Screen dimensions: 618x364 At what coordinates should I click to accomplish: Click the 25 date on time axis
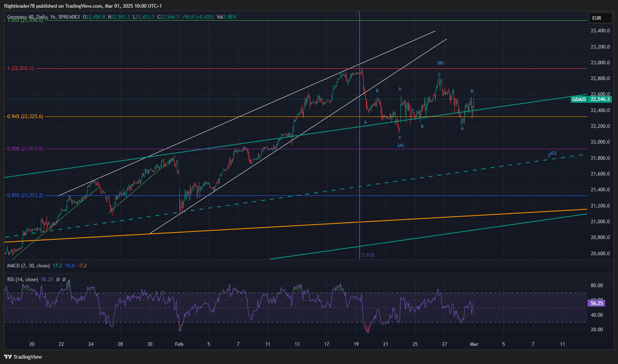coord(415,344)
